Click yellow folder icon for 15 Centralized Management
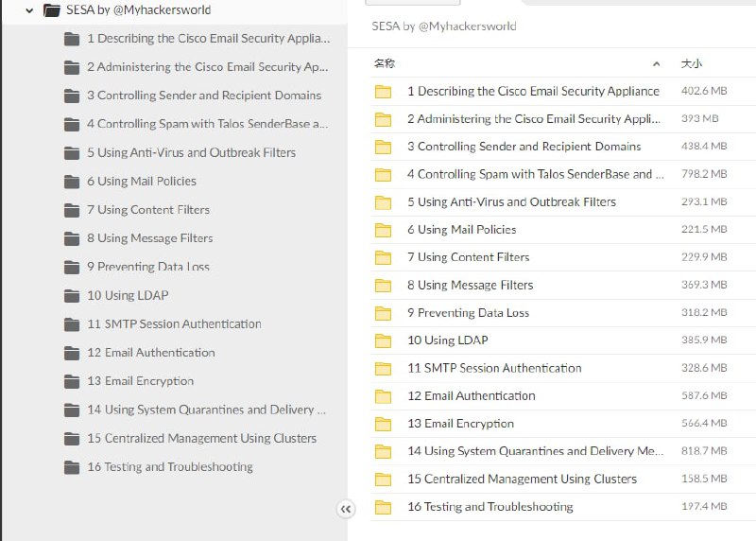The height and width of the screenshot is (541, 756). click(384, 480)
